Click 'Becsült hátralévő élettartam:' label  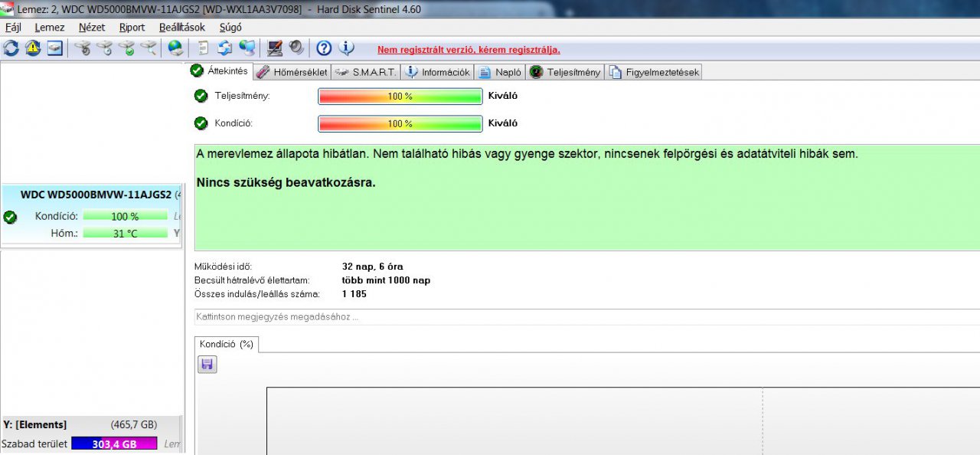[252, 280]
